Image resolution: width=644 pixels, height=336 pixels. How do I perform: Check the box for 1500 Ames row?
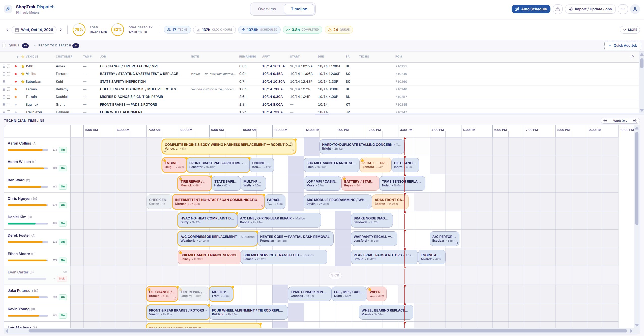[x=9, y=66]
